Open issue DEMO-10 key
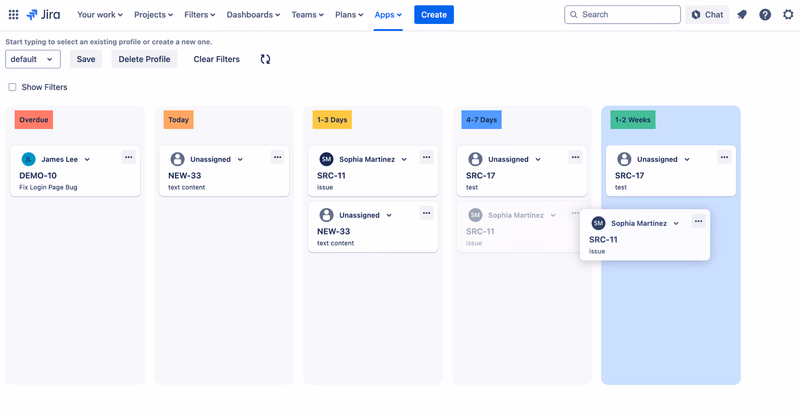Image resolution: width=800 pixels, height=414 pixels. [x=38, y=176]
